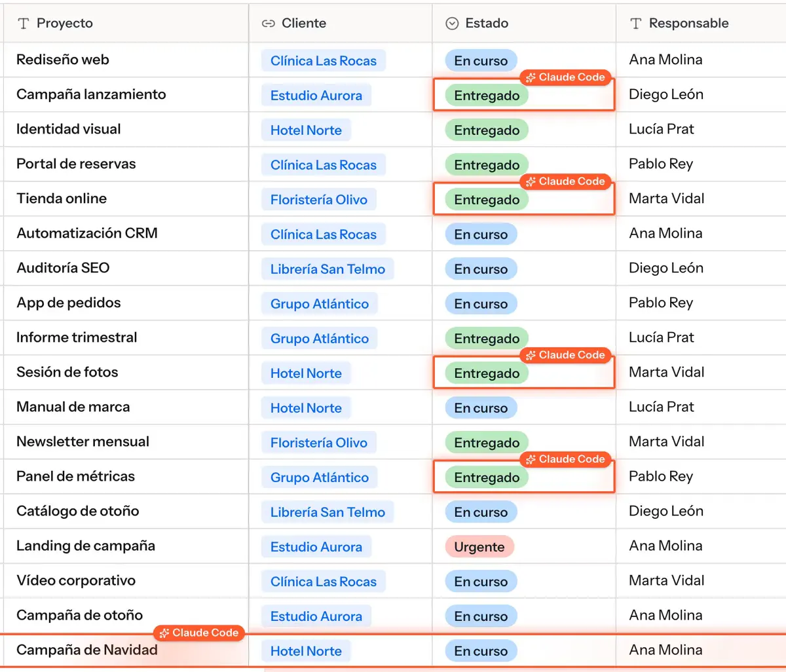Viewport: 786px width, 672px height.
Task: Open the En curso status of Auditoría SEO
Action: (x=481, y=269)
